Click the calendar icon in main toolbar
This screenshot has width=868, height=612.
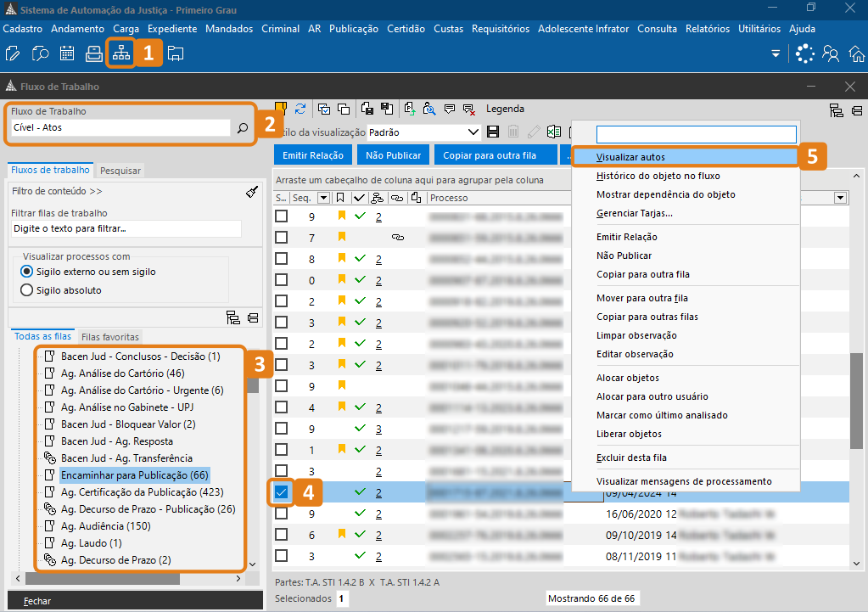coord(67,53)
